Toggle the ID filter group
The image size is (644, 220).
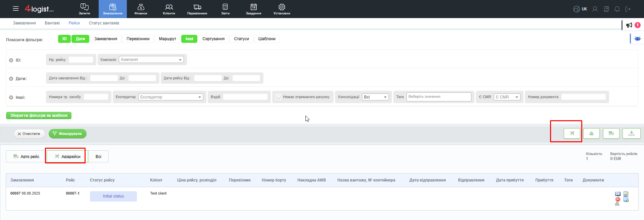coord(64,39)
